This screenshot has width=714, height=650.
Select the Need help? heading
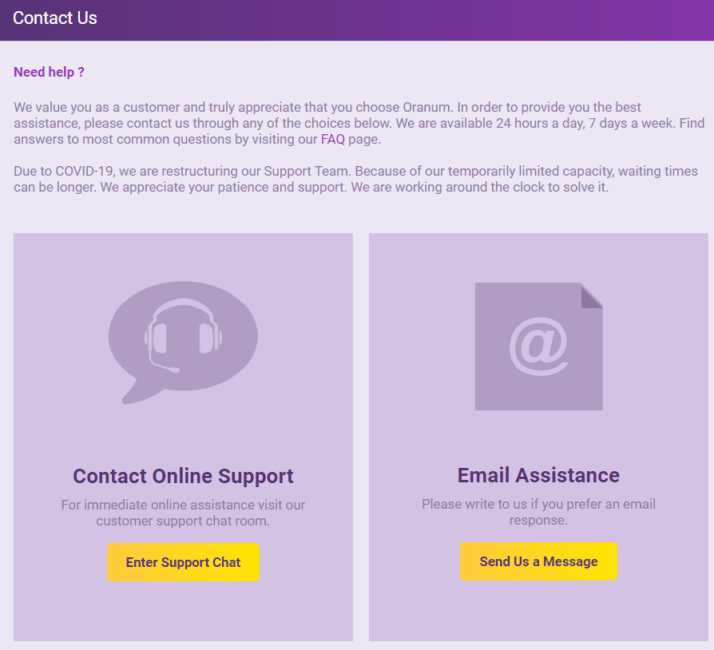pyautogui.click(x=49, y=72)
